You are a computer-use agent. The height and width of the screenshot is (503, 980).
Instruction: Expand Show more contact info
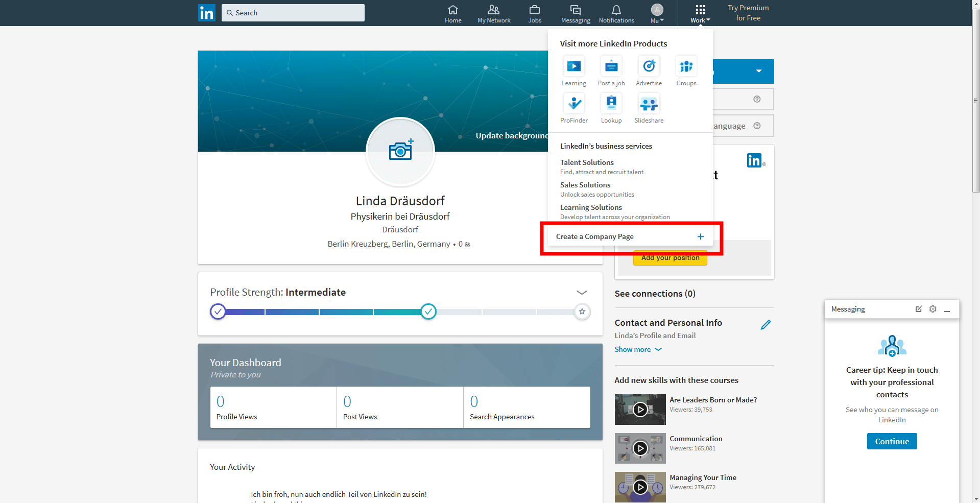[x=638, y=349]
